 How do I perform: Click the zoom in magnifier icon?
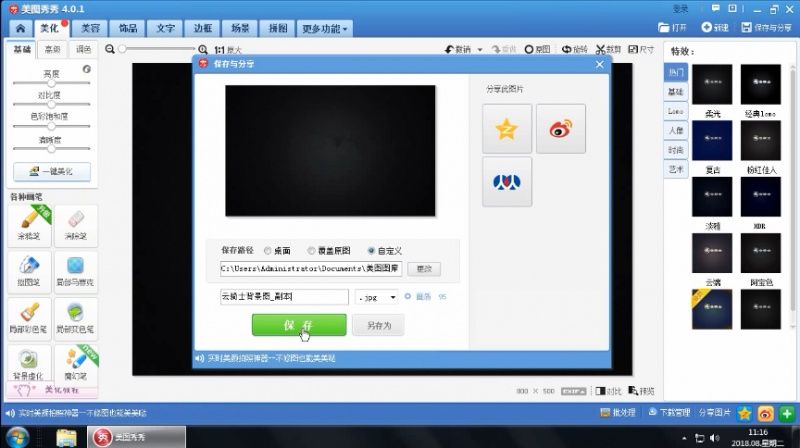pos(203,49)
